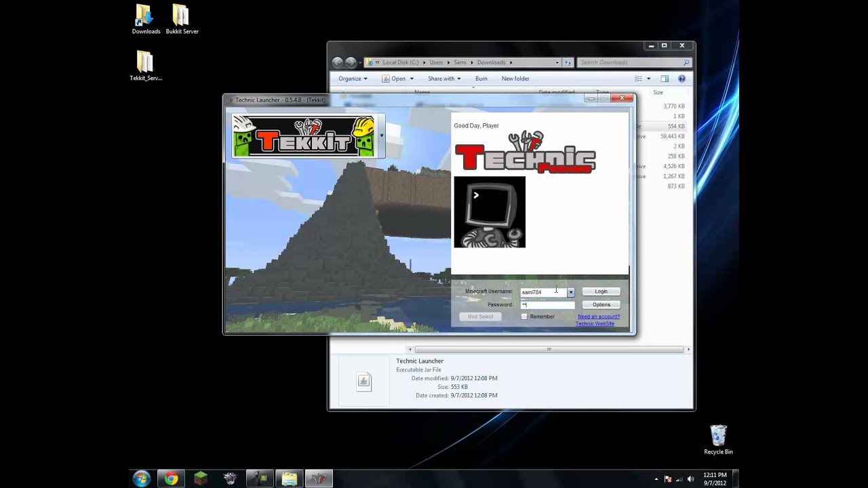The width and height of the screenshot is (868, 488).
Task: Show hidden system tray icons
Action: pyautogui.click(x=656, y=479)
